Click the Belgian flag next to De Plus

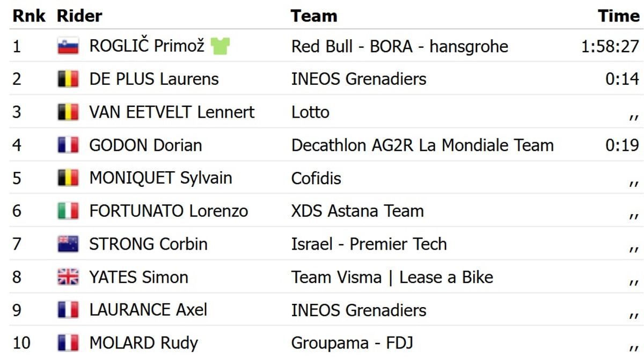[x=68, y=79]
